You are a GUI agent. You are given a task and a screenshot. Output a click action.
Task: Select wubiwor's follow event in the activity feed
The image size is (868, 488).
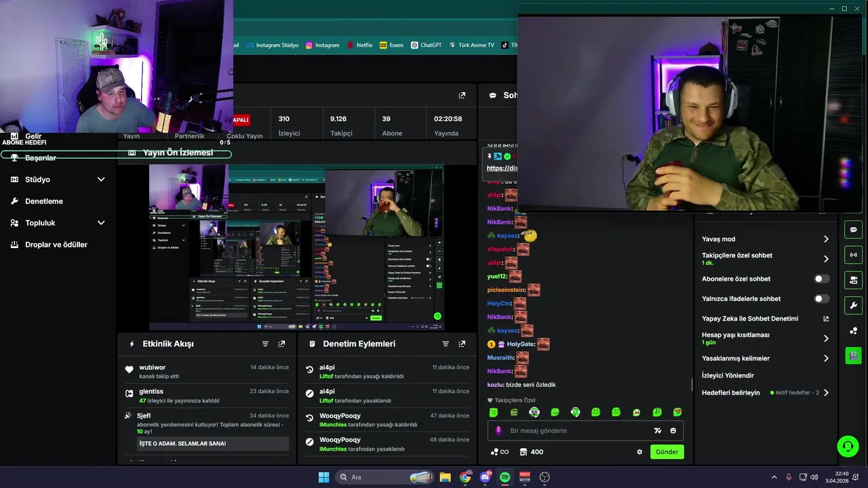coord(207,371)
